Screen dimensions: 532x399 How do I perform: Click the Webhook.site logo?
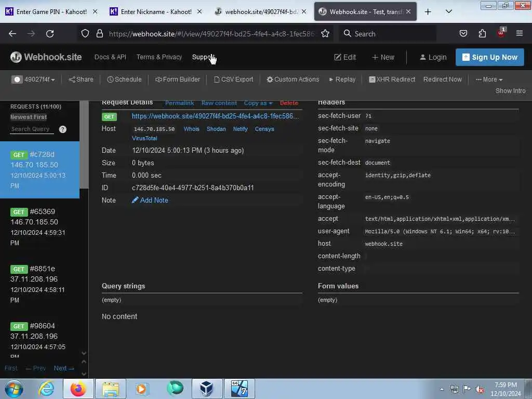[46, 57]
